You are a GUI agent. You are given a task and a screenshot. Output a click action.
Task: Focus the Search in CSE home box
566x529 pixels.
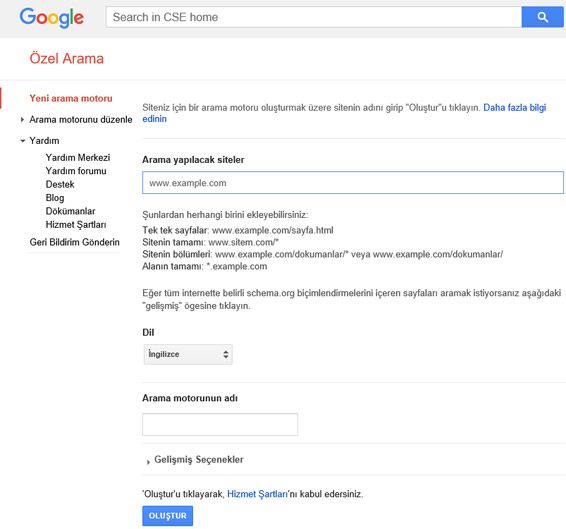tap(314, 17)
